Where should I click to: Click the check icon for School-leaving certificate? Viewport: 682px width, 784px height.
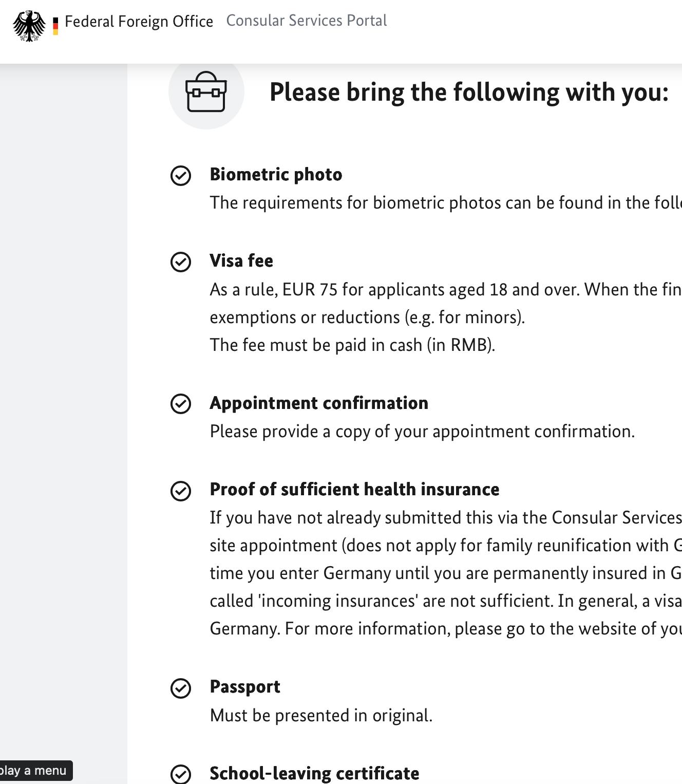(x=181, y=774)
